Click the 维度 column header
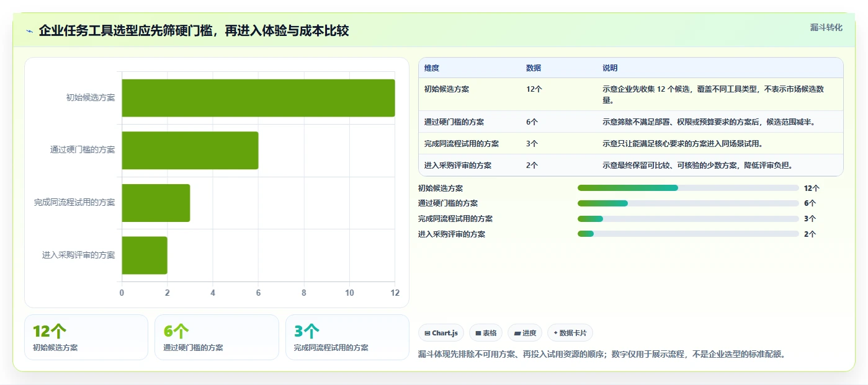The image size is (868, 385). point(432,68)
